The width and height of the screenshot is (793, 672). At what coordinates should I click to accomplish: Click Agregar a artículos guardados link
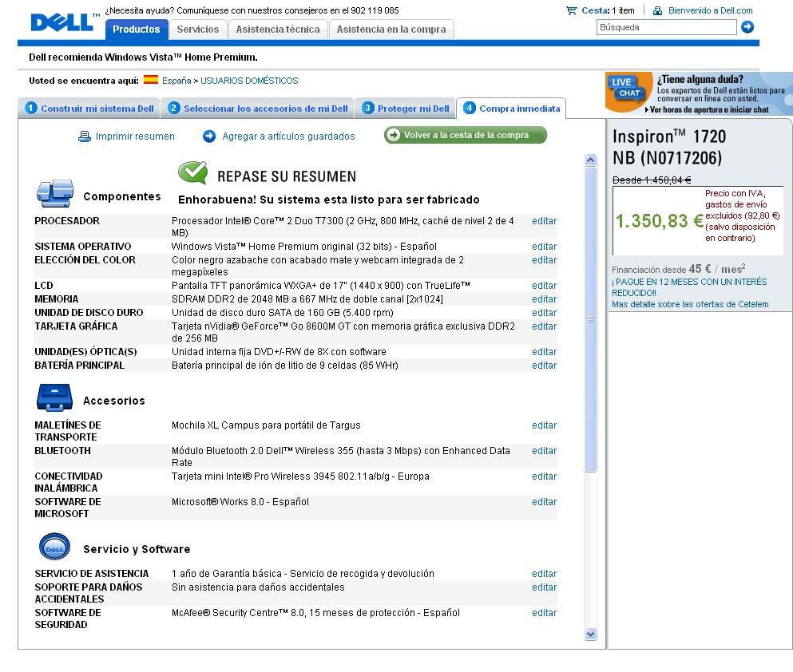pos(289,136)
